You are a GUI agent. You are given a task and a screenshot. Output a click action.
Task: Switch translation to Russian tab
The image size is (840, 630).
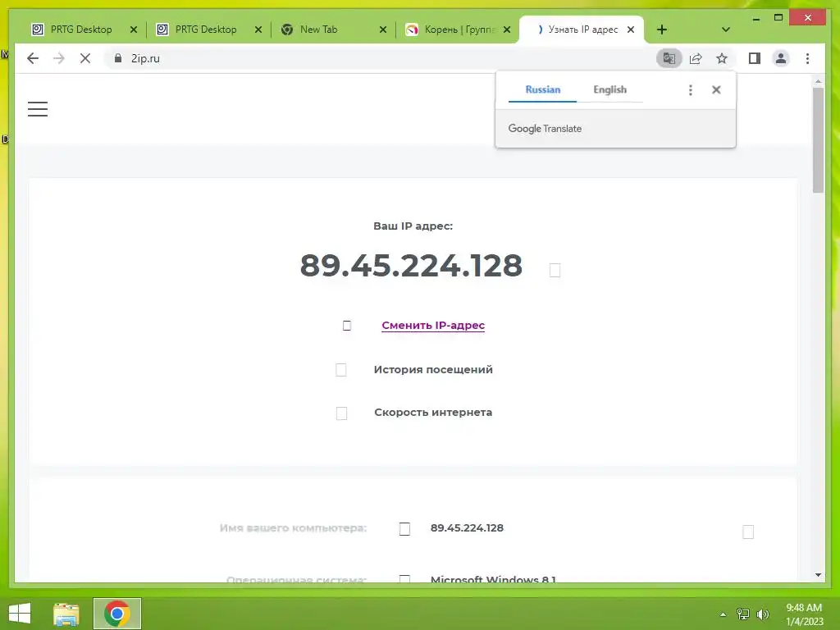click(x=543, y=89)
